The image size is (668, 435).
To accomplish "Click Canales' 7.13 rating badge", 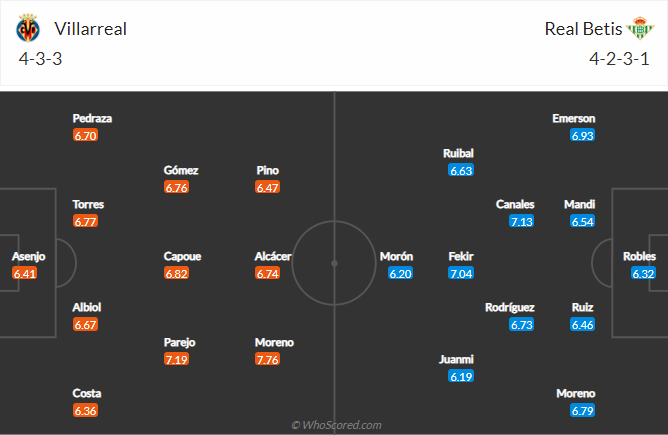I will 521,222.
